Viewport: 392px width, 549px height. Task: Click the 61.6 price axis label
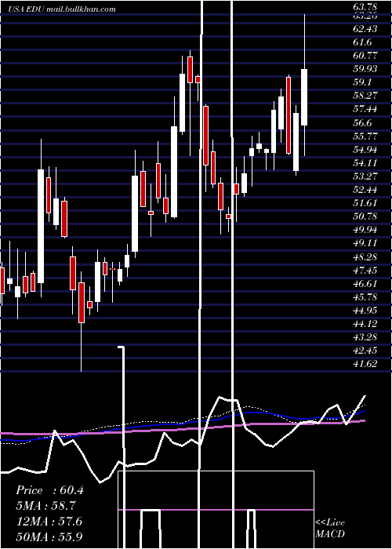(x=362, y=42)
